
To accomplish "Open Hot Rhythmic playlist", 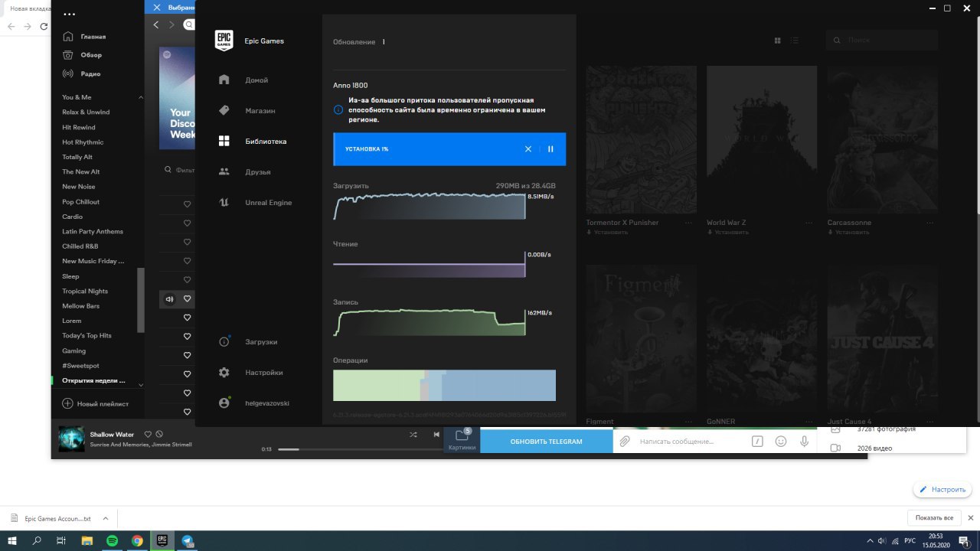I will tap(83, 142).
